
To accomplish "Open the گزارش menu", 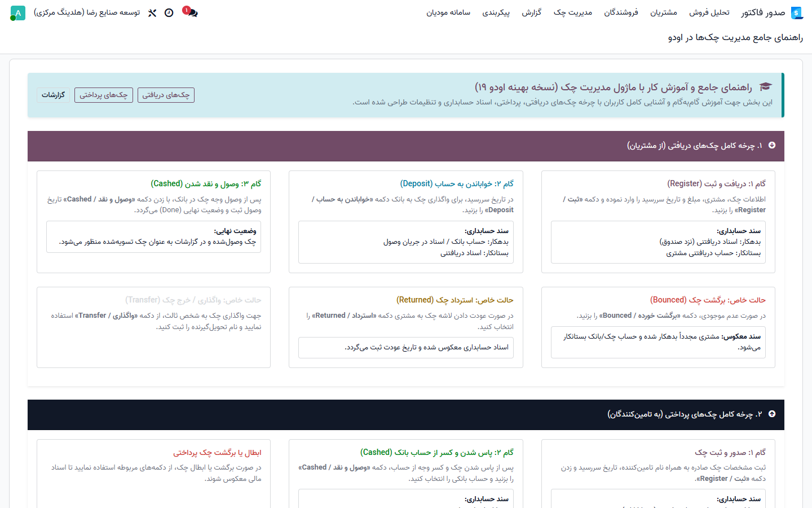I will click(531, 12).
